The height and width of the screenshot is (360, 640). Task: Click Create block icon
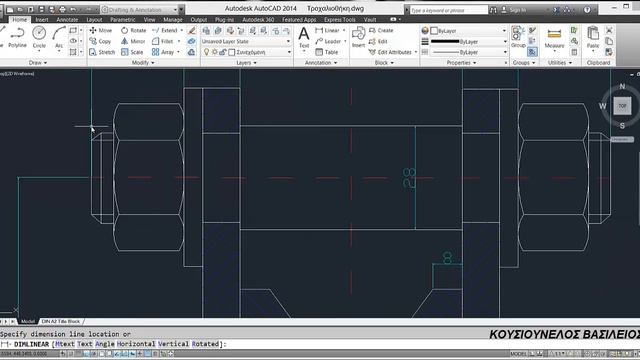pos(381,30)
